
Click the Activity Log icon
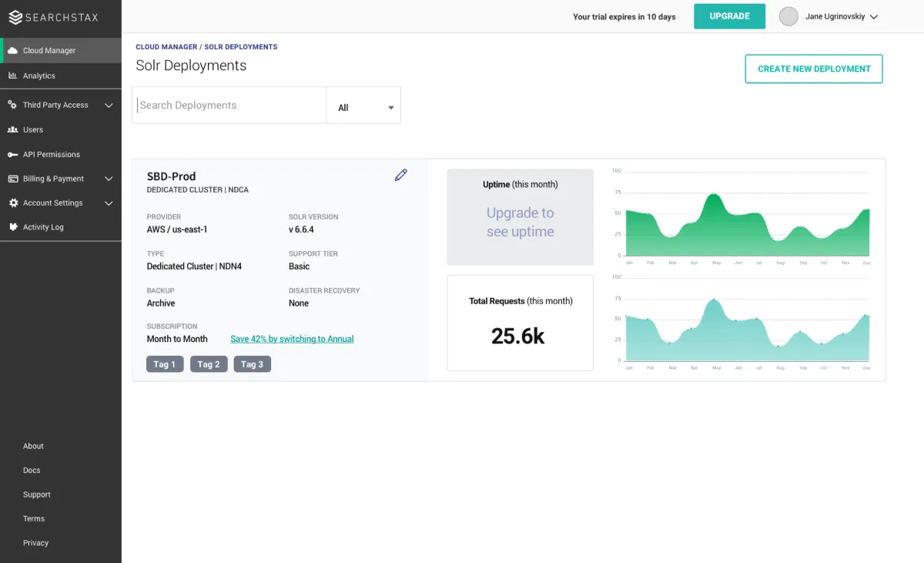(12, 227)
